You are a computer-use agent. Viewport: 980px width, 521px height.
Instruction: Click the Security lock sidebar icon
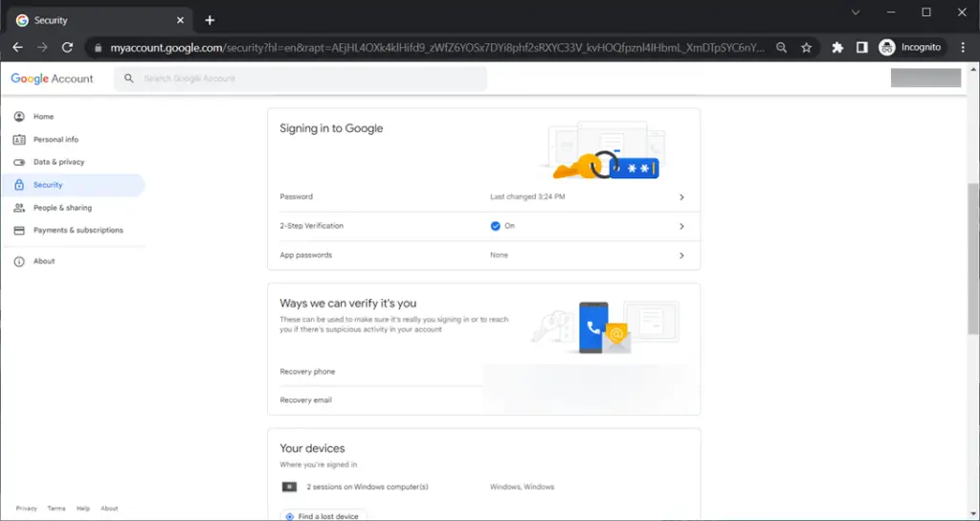tap(19, 185)
